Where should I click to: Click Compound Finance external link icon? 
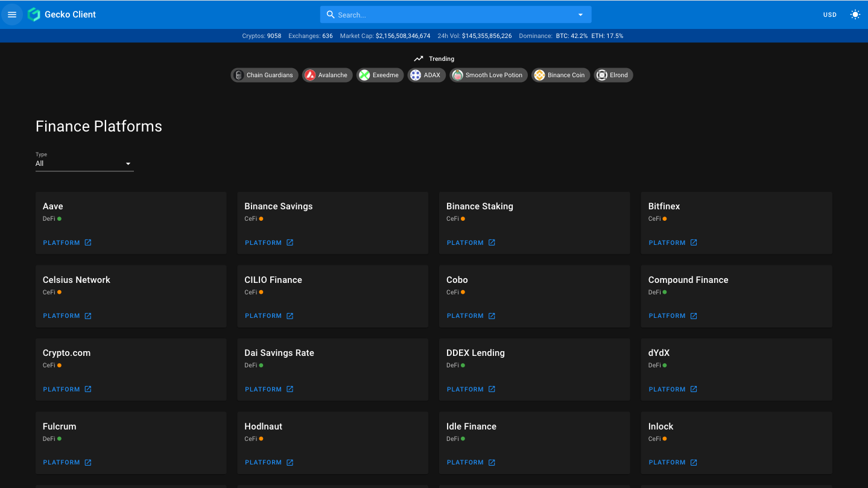694,316
